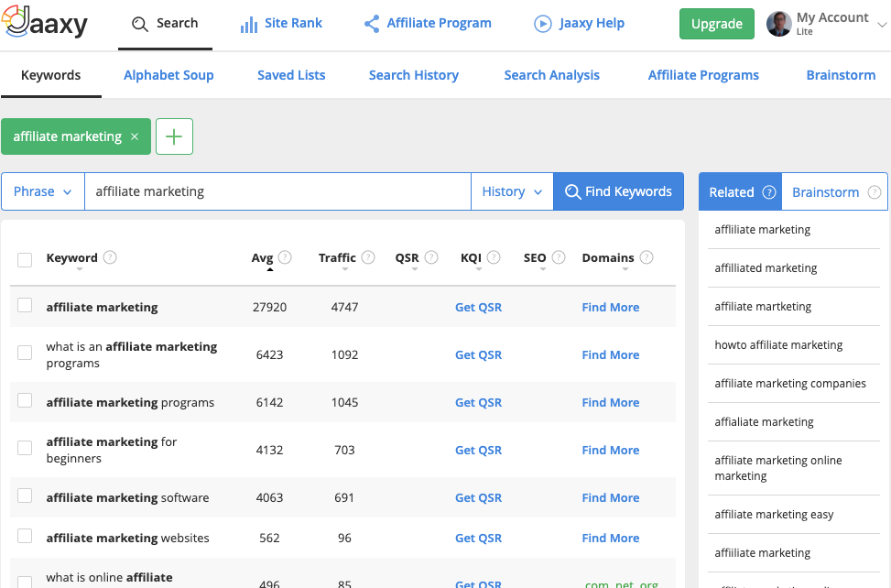Switch to the Alphabet Soup tab
The width and height of the screenshot is (891, 588).
[168, 75]
